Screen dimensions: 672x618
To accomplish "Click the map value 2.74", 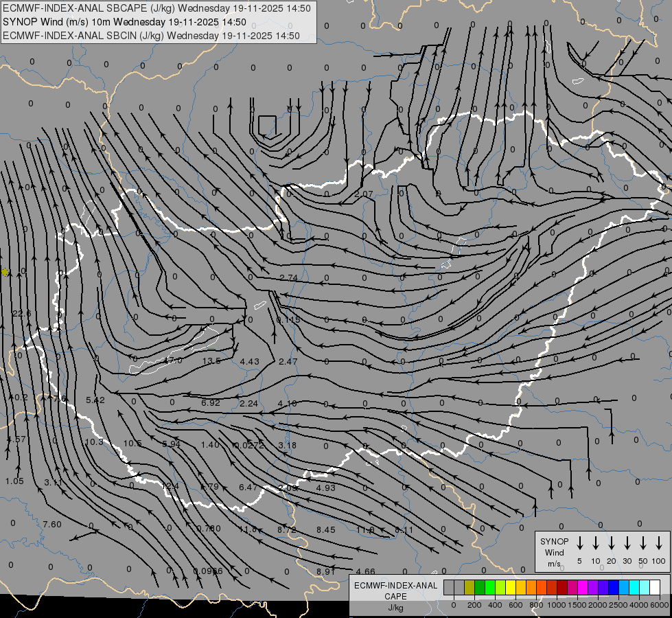I will pos(288,278).
